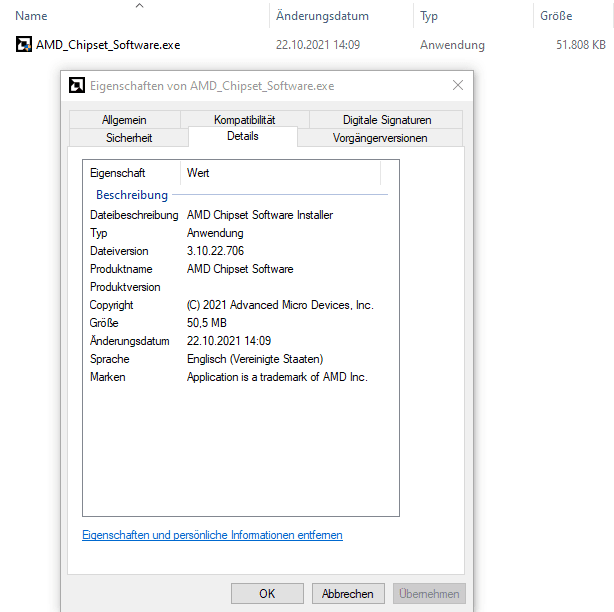This screenshot has width=614, height=612.
Task: Click sort arrow above the Name column
Action: (139, 5)
